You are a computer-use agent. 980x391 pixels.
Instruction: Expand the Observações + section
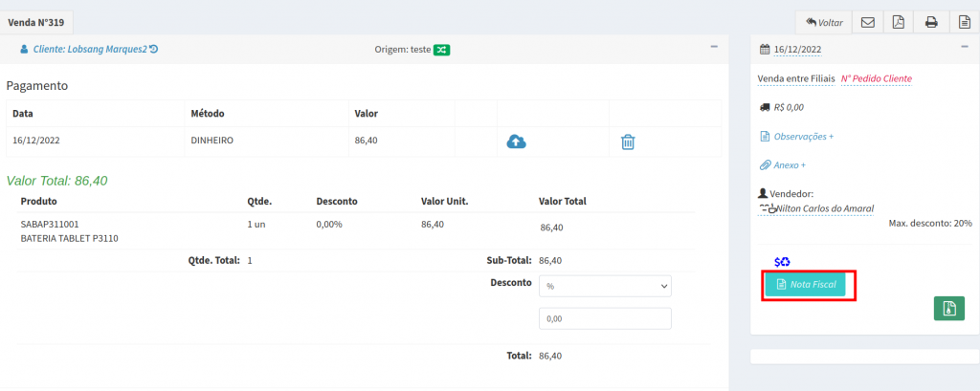tap(802, 137)
